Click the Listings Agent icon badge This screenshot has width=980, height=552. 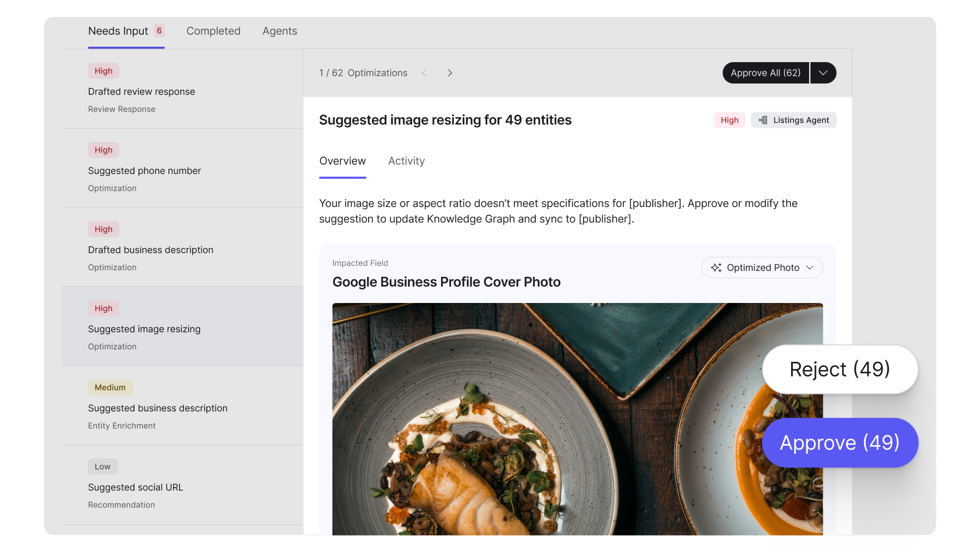pyautogui.click(x=793, y=120)
